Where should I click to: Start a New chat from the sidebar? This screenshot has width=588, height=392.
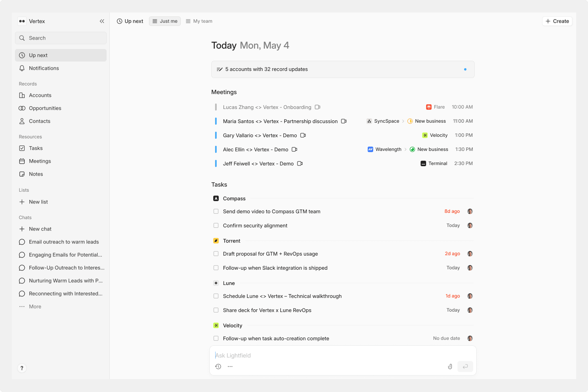(40, 229)
